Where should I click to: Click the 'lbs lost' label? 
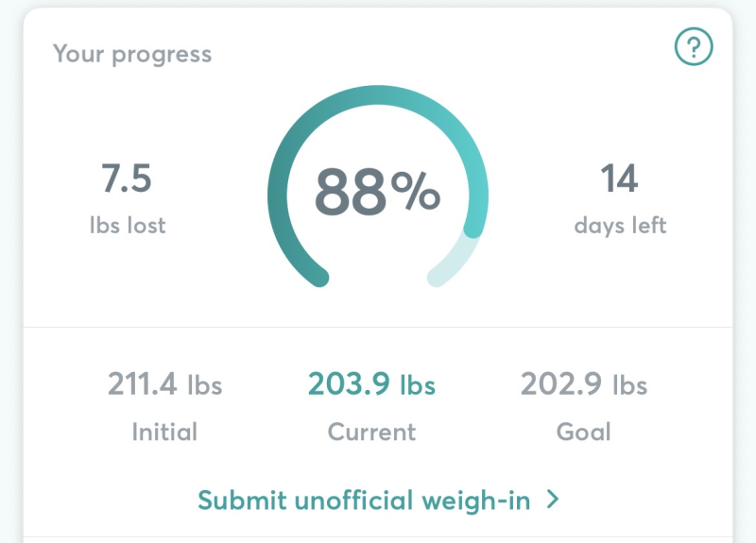click(x=127, y=226)
